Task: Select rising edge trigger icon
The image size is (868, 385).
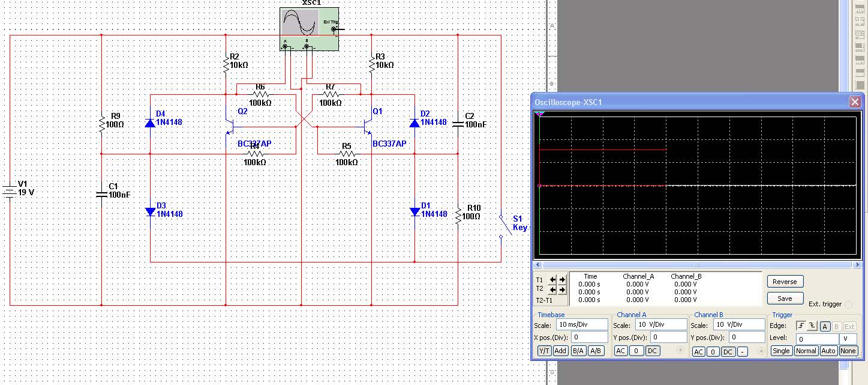Action: (801, 326)
